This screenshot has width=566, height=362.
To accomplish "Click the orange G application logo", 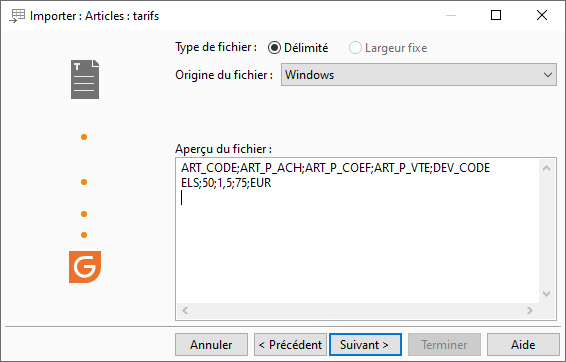I will tap(85, 267).
